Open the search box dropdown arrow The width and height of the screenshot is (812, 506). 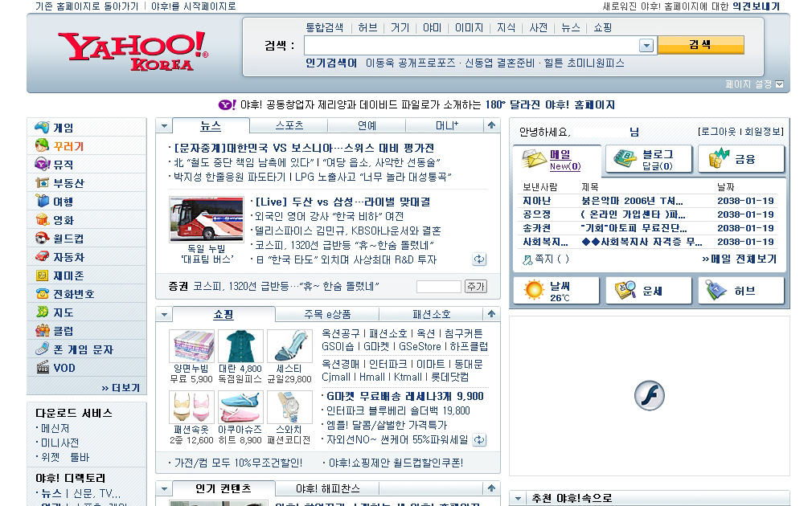(x=646, y=46)
